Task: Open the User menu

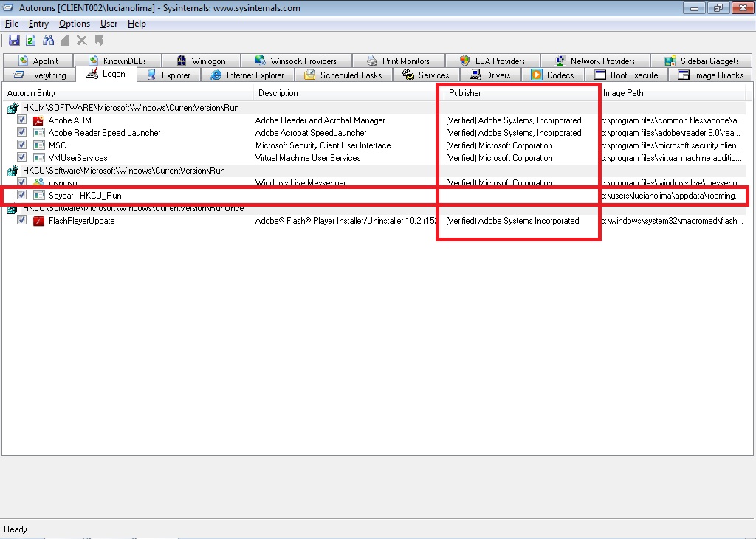Action: (109, 24)
